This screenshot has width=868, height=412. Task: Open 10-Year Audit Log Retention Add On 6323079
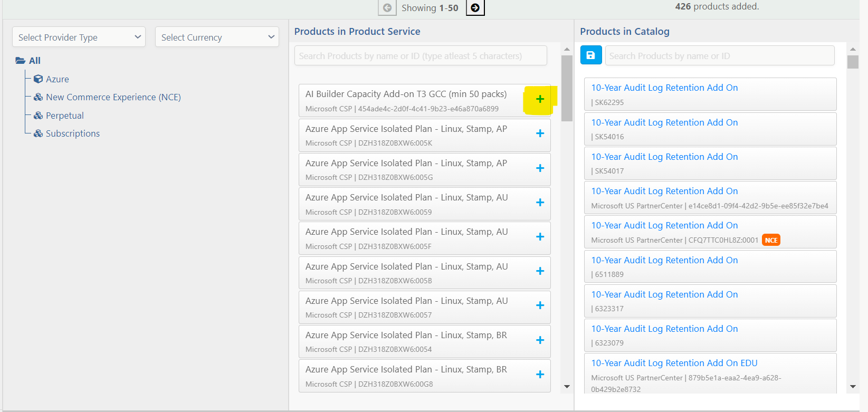point(664,329)
